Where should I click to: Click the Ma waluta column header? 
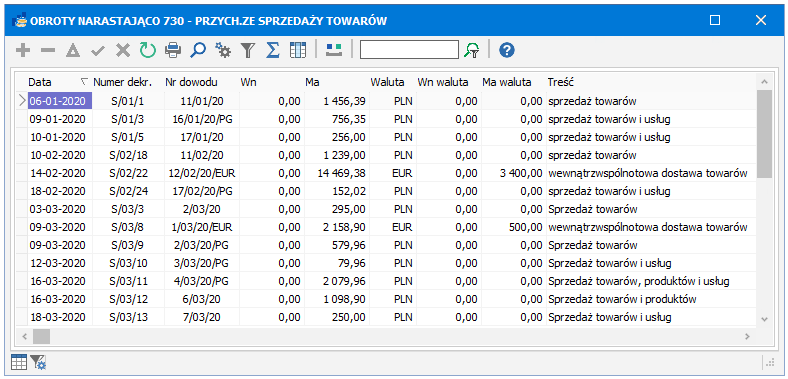coord(513,82)
